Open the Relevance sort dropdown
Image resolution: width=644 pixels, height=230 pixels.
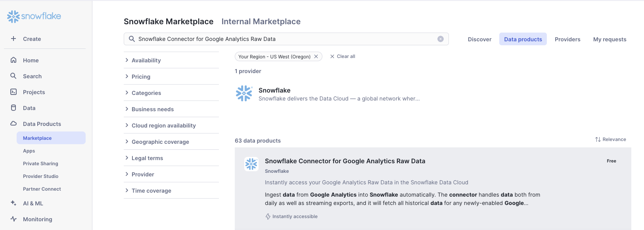tap(610, 139)
